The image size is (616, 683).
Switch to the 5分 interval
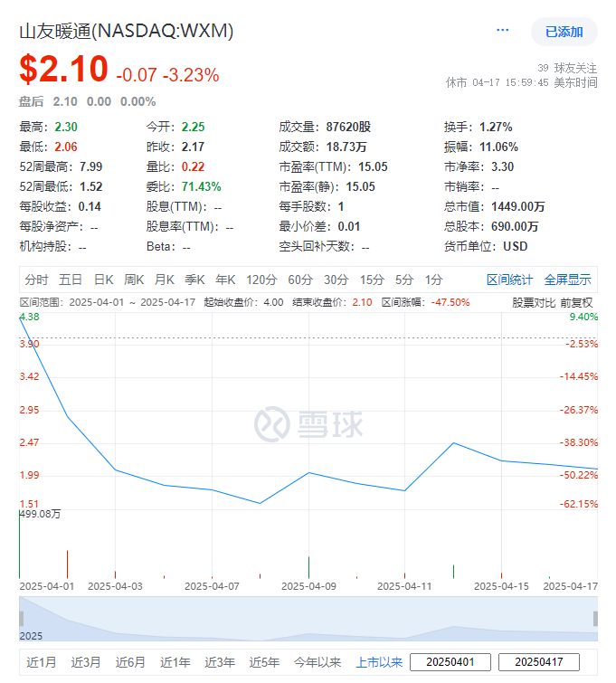point(403,280)
